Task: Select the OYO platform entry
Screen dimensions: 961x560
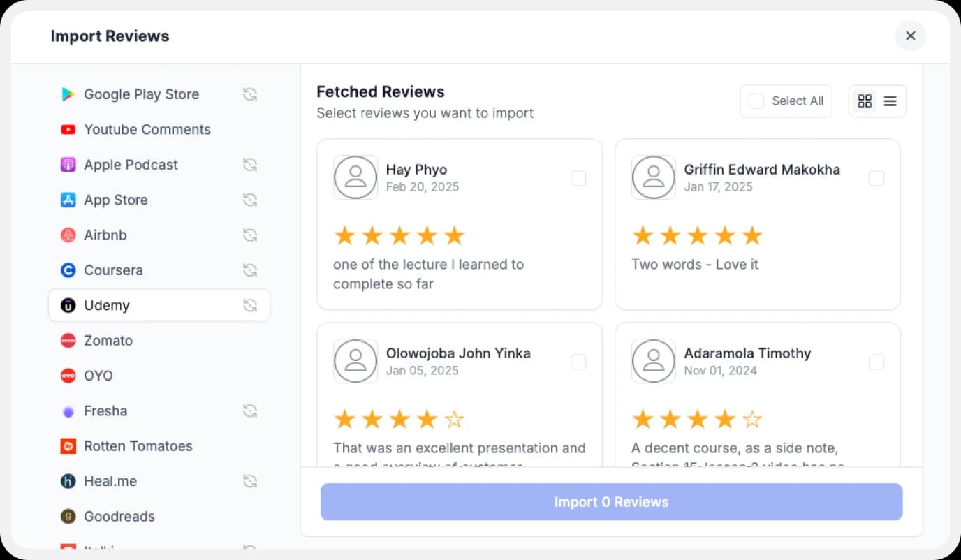Action: point(98,376)
